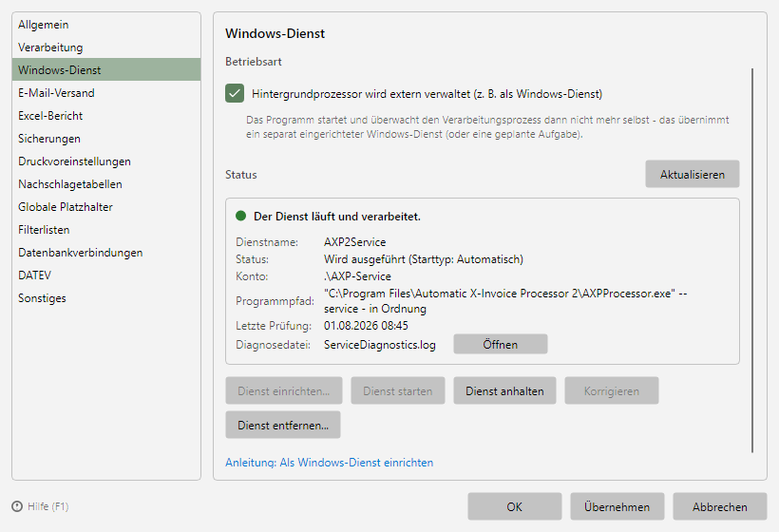Click the Übernehmen button

pyautogui.click(x=617, y=506)
